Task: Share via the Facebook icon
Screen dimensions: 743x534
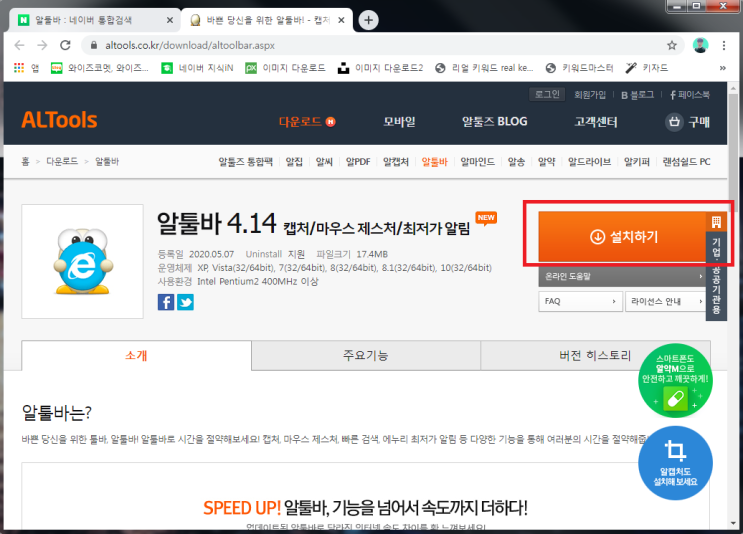Action: point(166,302)
